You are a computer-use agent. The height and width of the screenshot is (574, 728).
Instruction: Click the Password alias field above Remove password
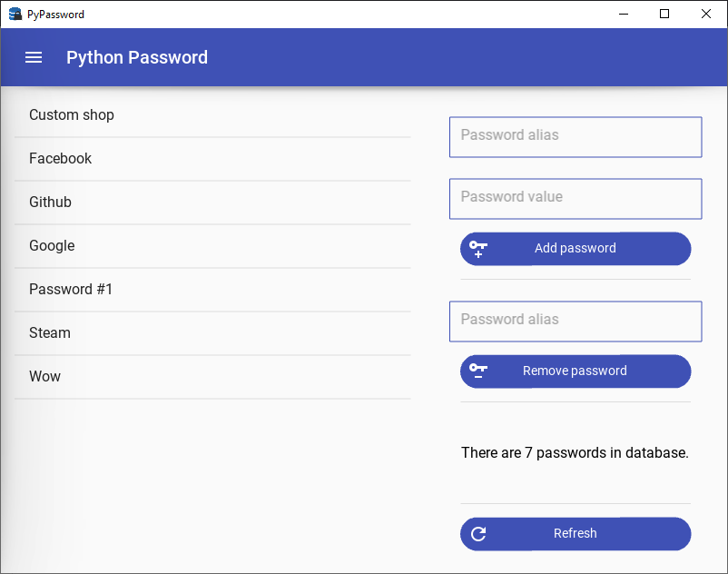(x=575, y=322)
